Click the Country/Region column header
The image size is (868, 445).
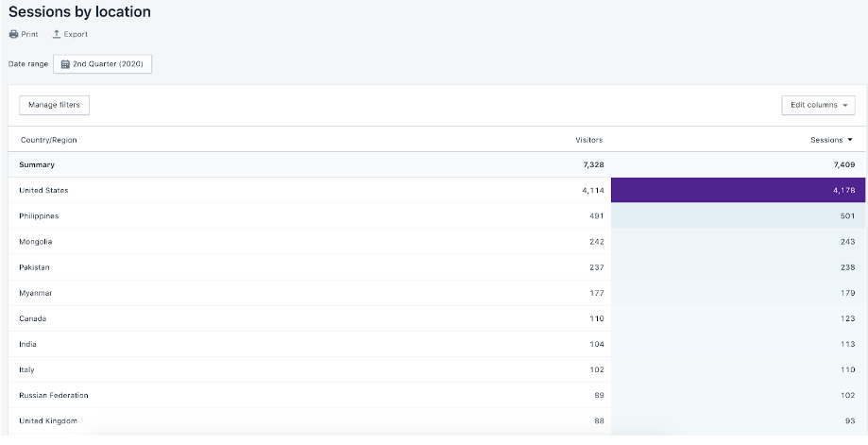(x=49, y=140)
